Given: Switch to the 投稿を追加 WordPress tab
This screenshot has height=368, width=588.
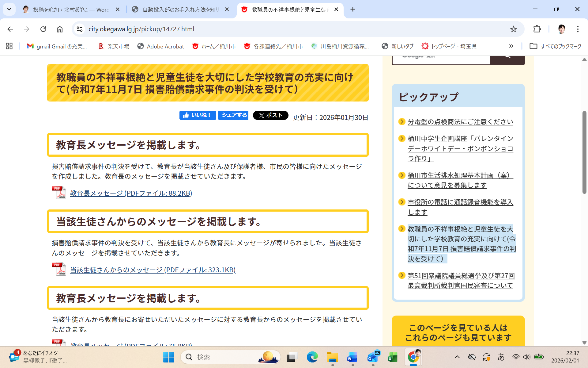Looking at the screenshot, I should click(x=71, y=10).
